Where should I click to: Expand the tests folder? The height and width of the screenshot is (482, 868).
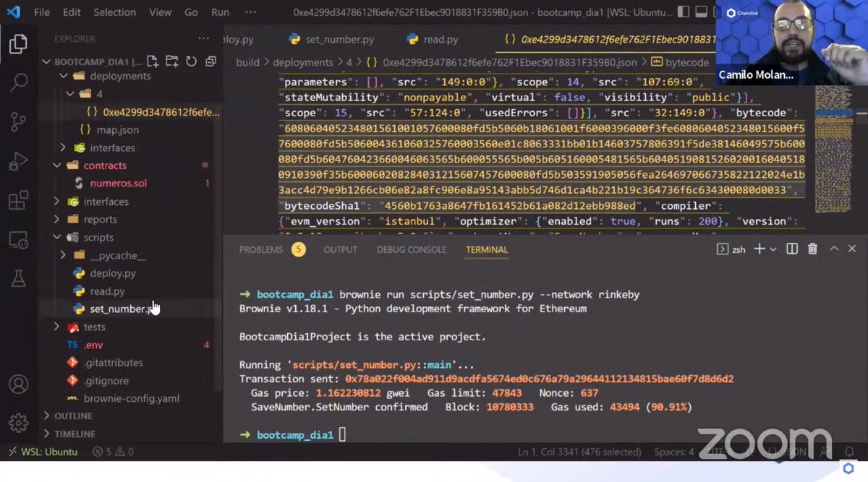coord(94,327)
